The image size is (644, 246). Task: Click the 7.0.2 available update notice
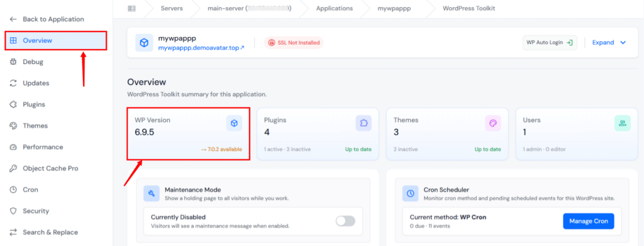221,150
